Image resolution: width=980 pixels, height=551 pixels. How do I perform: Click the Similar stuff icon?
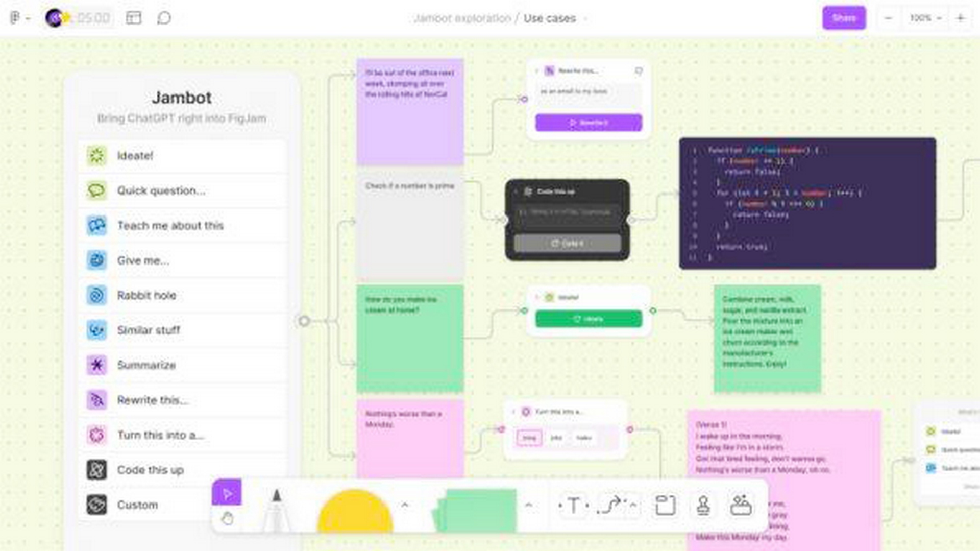(96, 330)
